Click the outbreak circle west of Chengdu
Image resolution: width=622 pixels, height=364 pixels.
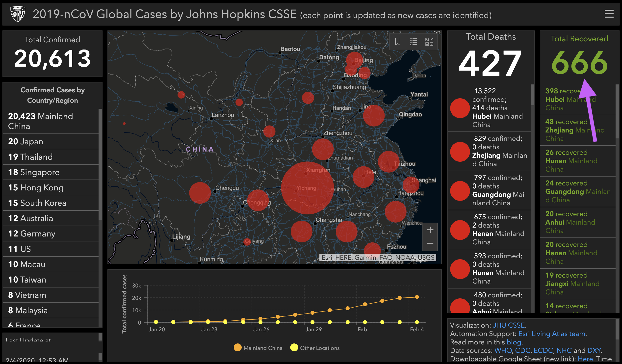pos(200,193)
